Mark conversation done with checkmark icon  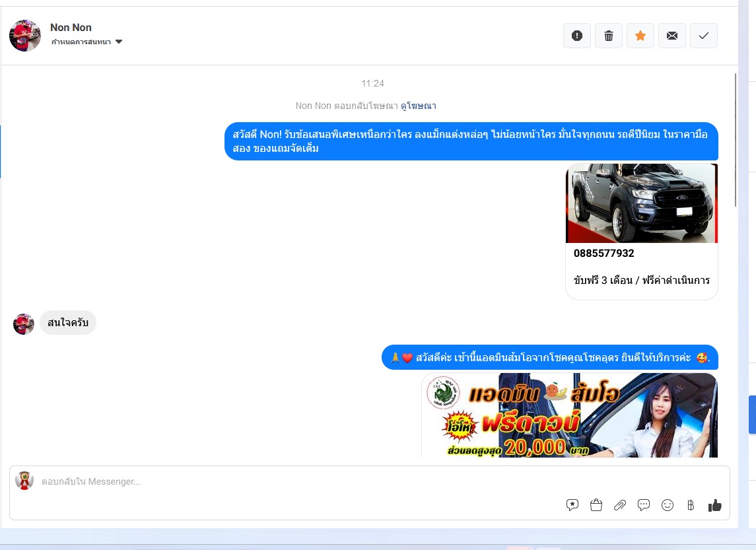[x=703, y=36]
